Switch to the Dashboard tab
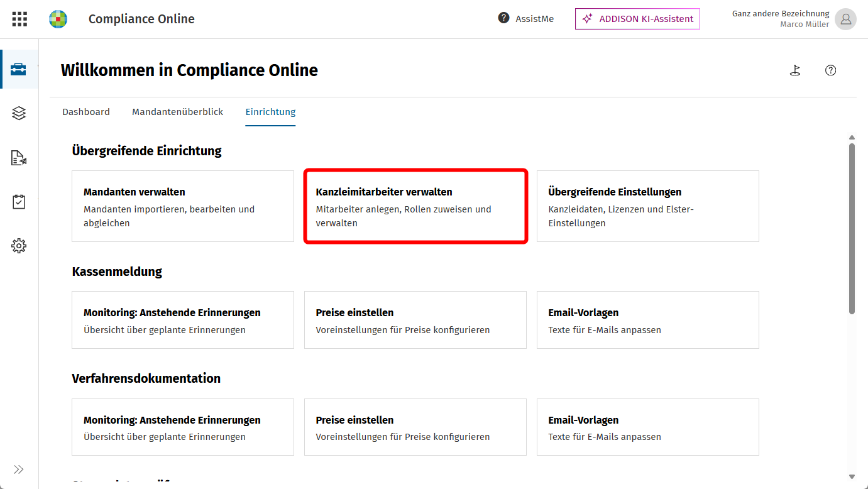 86,112
